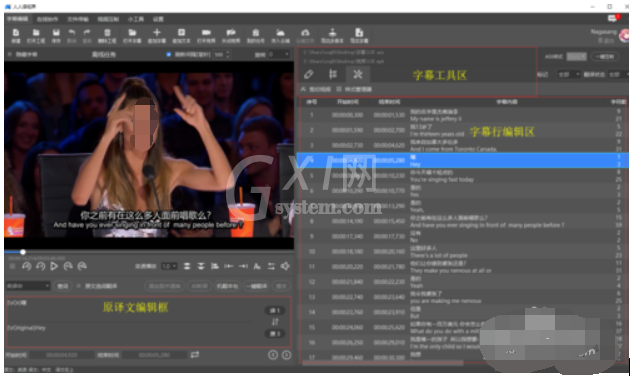Click the end time input field
Viewport: 644px width, 376px height.
click(x=154, y=355)
